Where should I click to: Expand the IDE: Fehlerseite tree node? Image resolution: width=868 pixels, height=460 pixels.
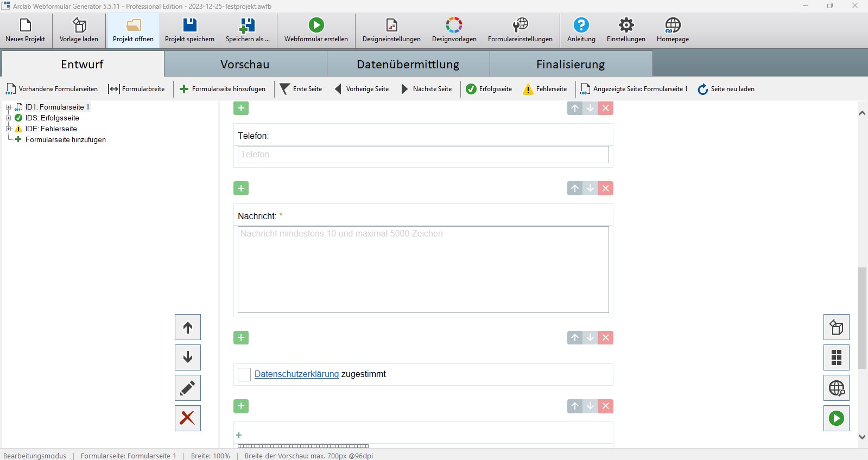pyautogui.click(x=9, y=129)
